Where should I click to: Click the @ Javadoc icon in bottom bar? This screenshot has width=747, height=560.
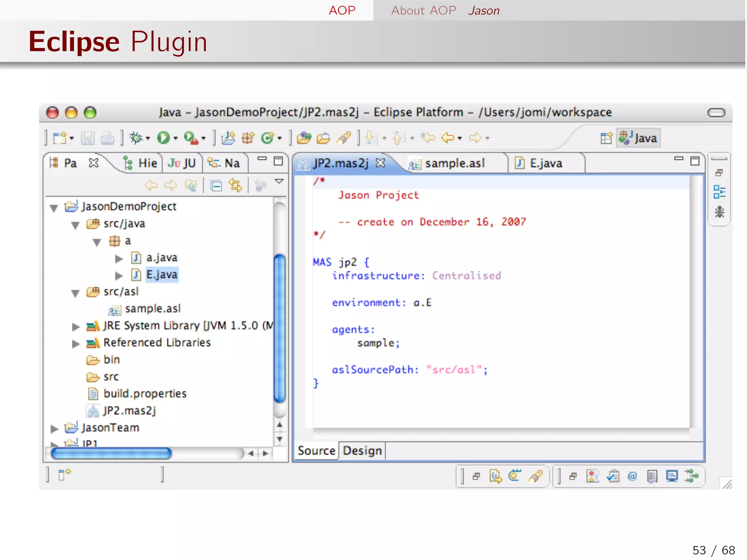pos(632,476)
